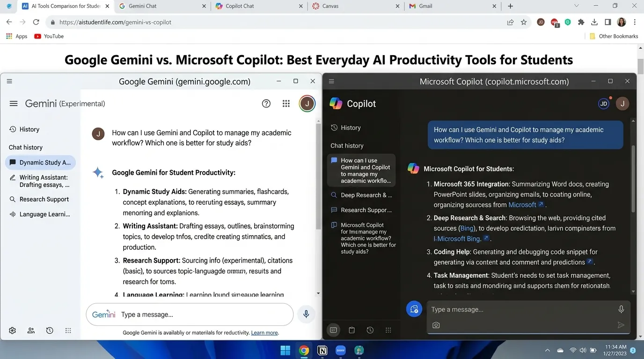Open Research Support chat in Copilot
644x359 pixels.
[361, 210]
